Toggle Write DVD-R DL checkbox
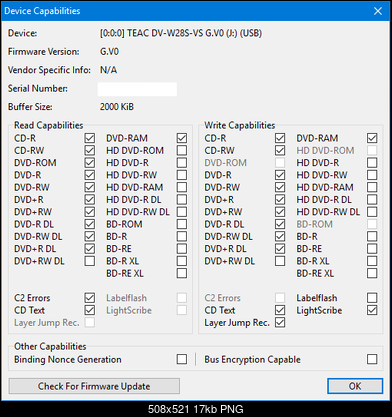The image size is (392, 417). (x=280, y=224)
